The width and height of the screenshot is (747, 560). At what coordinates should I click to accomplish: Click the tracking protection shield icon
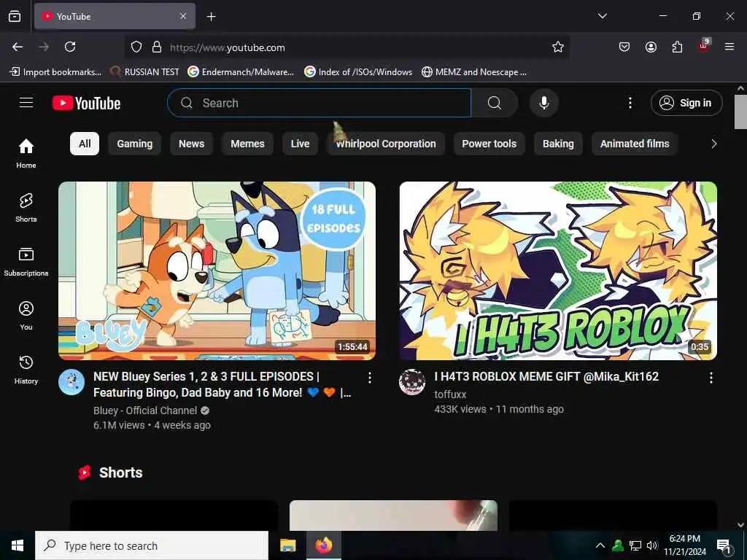[136, 47]
